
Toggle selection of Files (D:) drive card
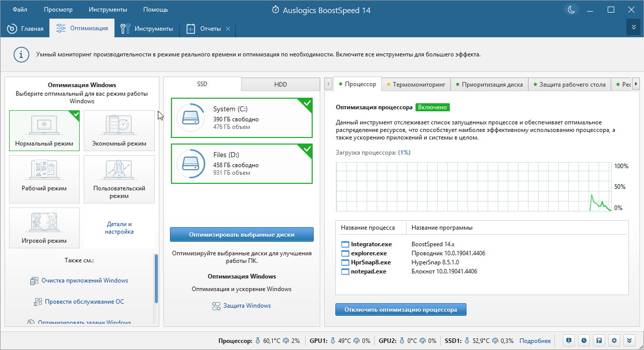tap(242, 164)
